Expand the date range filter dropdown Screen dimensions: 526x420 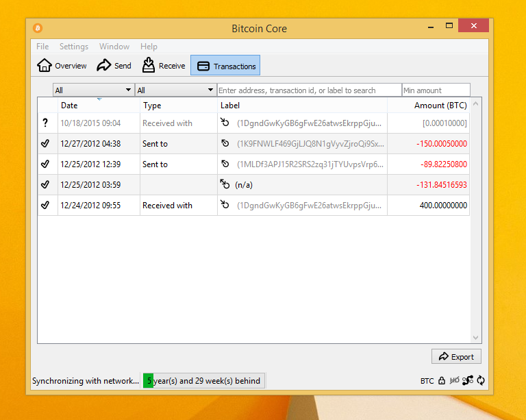click(x=93, y=90)
